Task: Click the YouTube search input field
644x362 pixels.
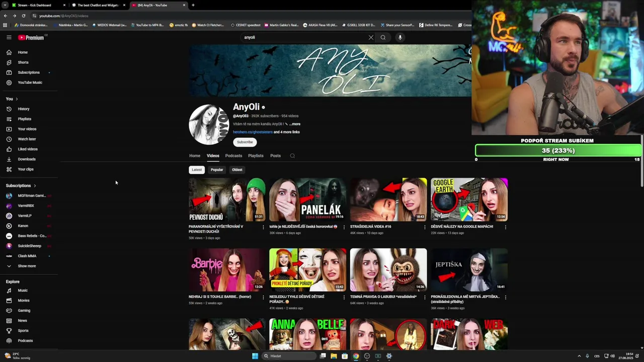Action: tap(304, 37)
